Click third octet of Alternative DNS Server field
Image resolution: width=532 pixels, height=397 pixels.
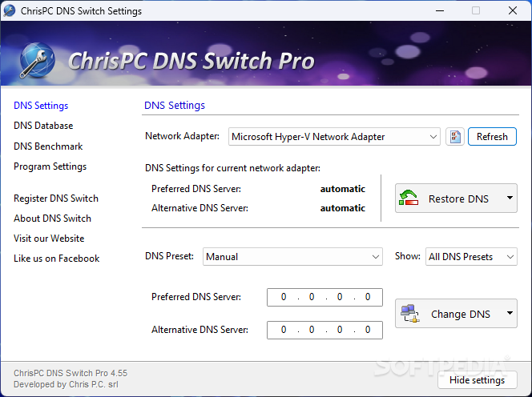point(340,330)
